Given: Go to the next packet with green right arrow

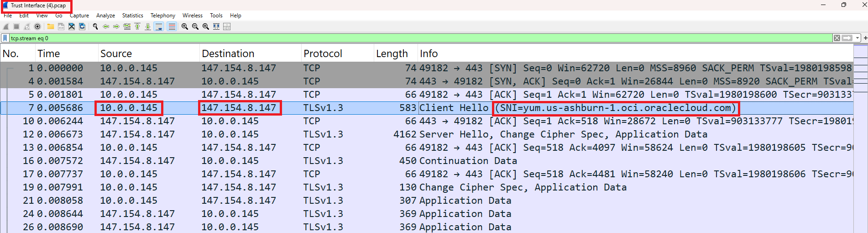Looking at the screenshot, I should click(x=116, y=26).
